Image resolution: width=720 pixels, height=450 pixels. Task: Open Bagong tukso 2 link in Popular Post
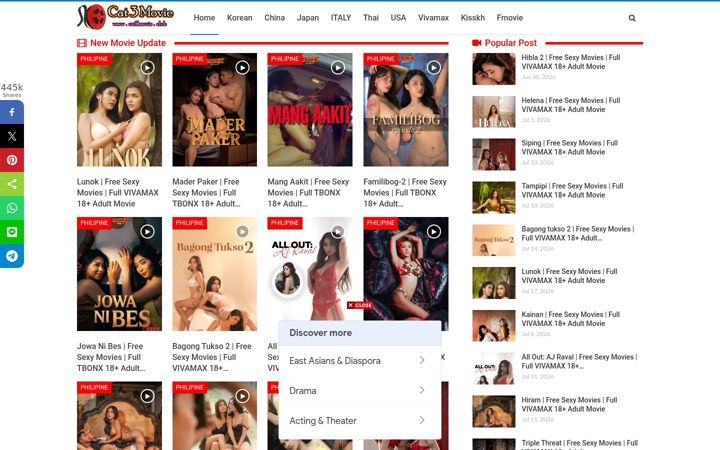[578, 233]
